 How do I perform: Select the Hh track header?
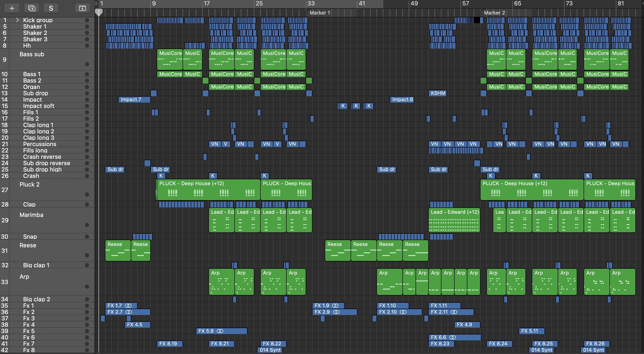(47, 45)
